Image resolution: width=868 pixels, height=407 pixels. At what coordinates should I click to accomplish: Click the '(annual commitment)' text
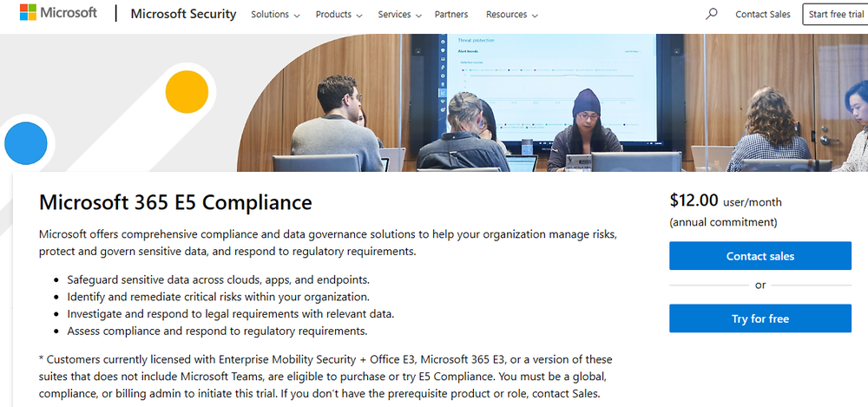click(723, 222)
